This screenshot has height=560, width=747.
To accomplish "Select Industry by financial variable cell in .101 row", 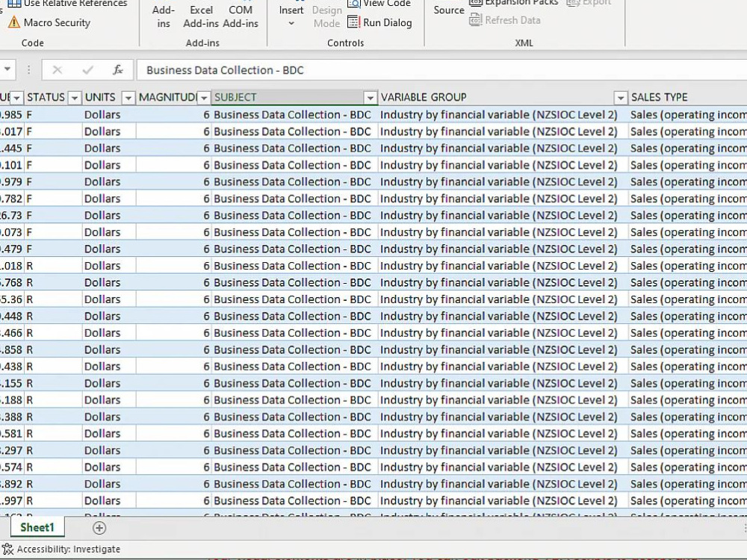I will click(x=503, y=165).
